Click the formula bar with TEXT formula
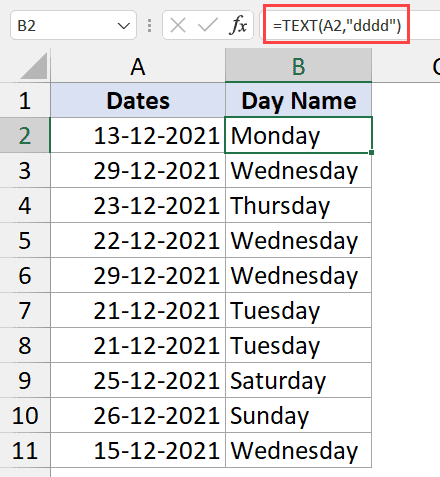440x477 pixels. coord(337,25)
